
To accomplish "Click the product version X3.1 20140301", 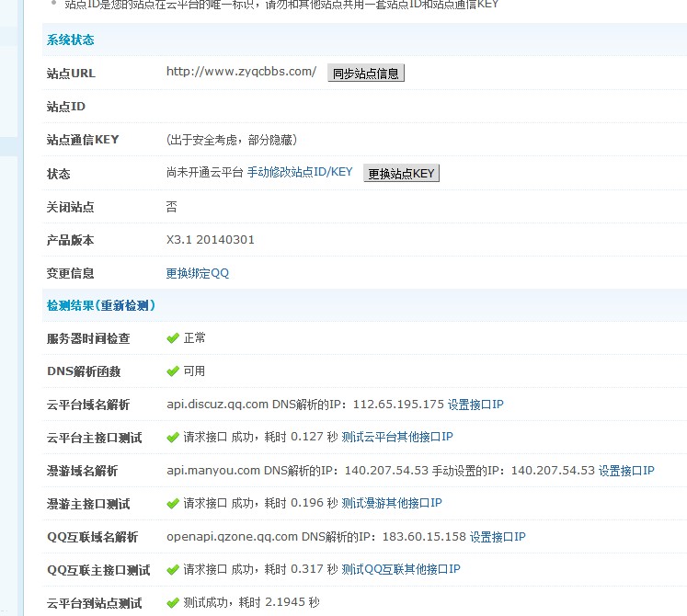I will [x=211, y=240].
